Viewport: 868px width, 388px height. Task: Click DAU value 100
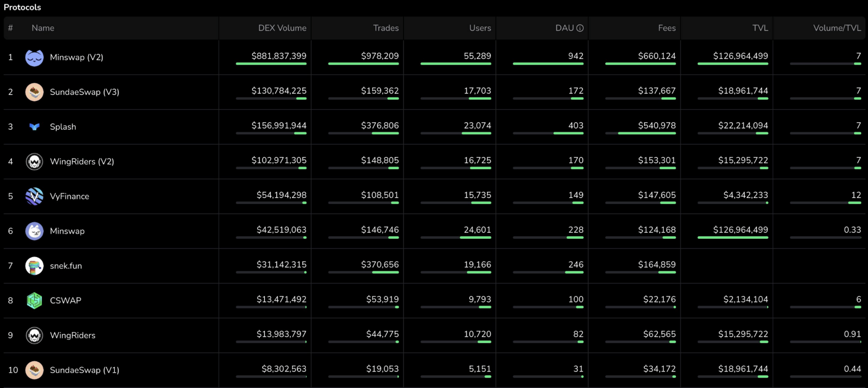point(576,299)
